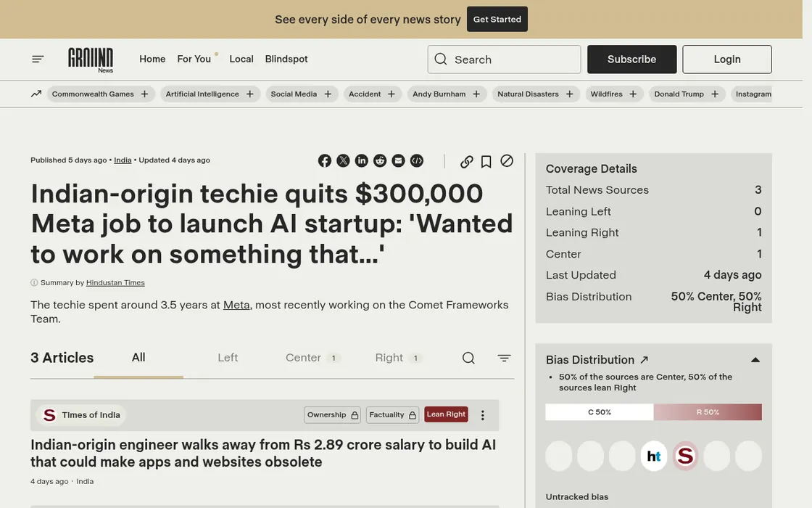Share article on Facebook
The height and width of the screenshot is (508, 812).
(x=325, y=160)
